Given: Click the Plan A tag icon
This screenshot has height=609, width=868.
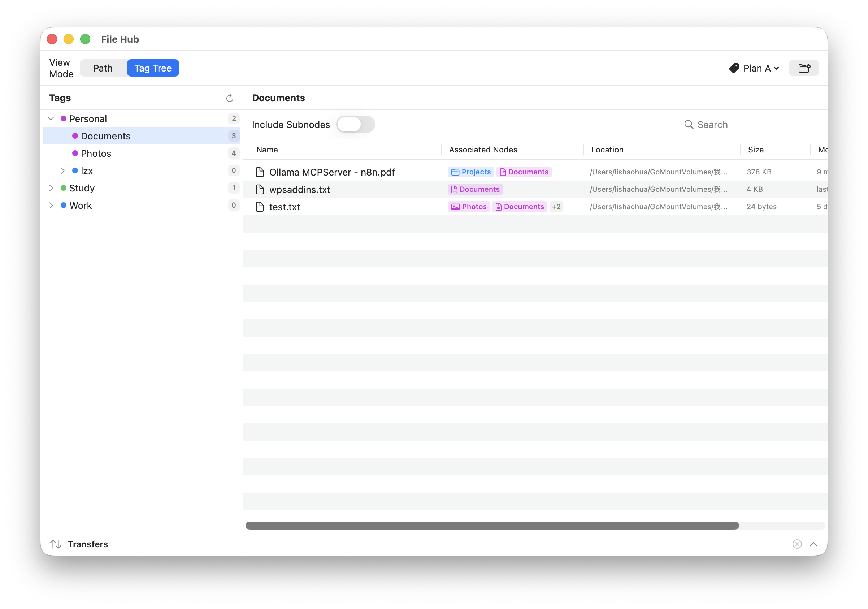Looking at the screenshot, I should tap(734, 68).
